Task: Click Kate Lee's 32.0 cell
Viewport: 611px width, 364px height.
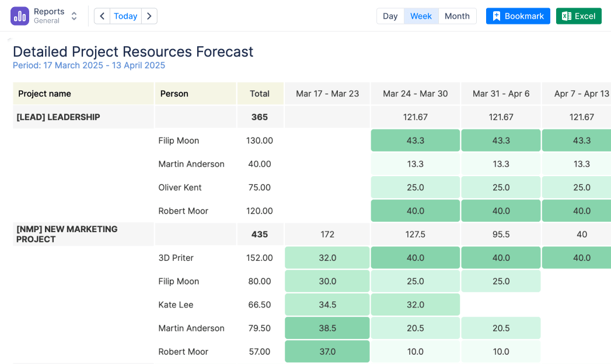Action: point(416,305)
